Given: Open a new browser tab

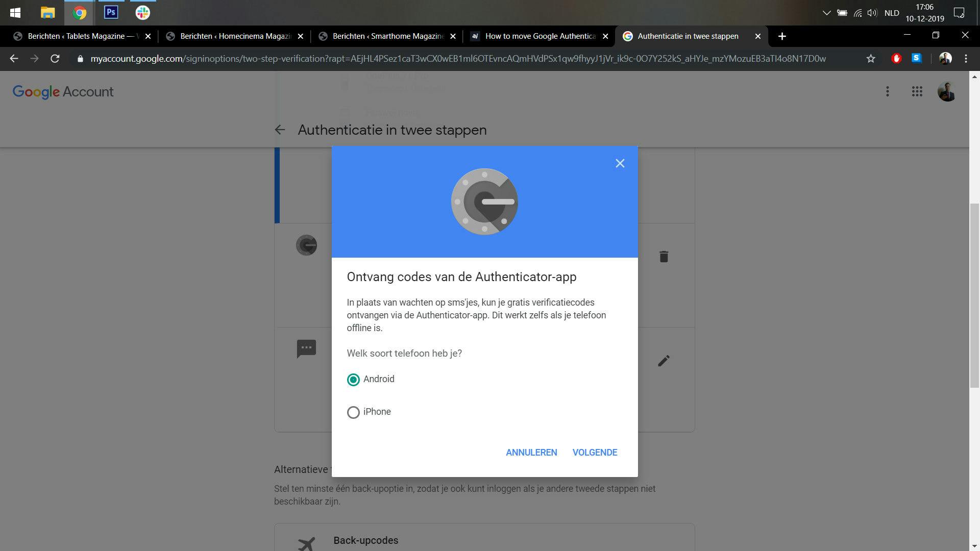Looking at the screenshot, I should 782,36.
